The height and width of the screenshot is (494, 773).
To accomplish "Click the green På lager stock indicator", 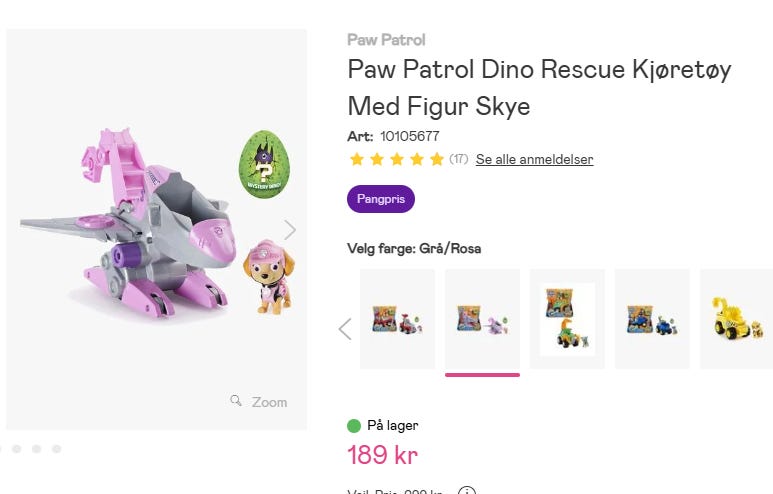I will point(354,426).
